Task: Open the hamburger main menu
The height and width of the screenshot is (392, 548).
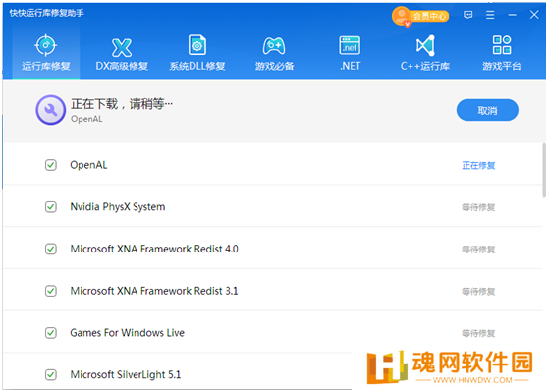Action: coord(490,15)
